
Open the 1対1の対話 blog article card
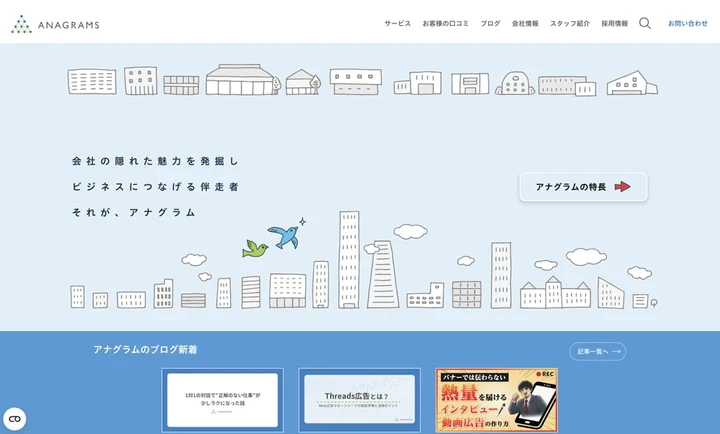(222, 400)
